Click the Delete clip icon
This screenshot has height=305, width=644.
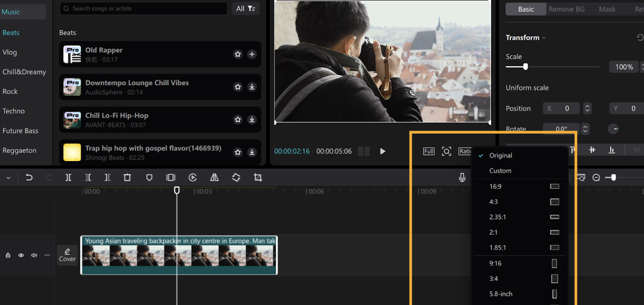(127, 177)
